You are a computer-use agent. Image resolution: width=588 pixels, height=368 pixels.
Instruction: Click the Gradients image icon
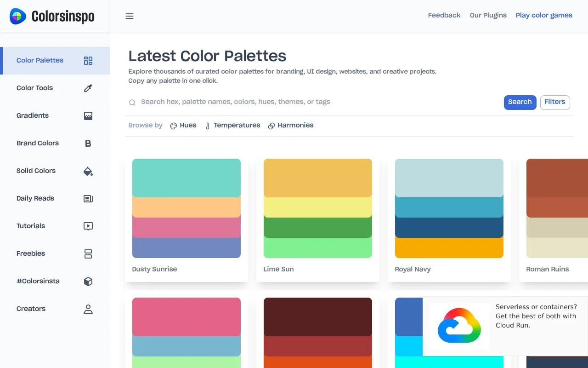coord(88,116)
